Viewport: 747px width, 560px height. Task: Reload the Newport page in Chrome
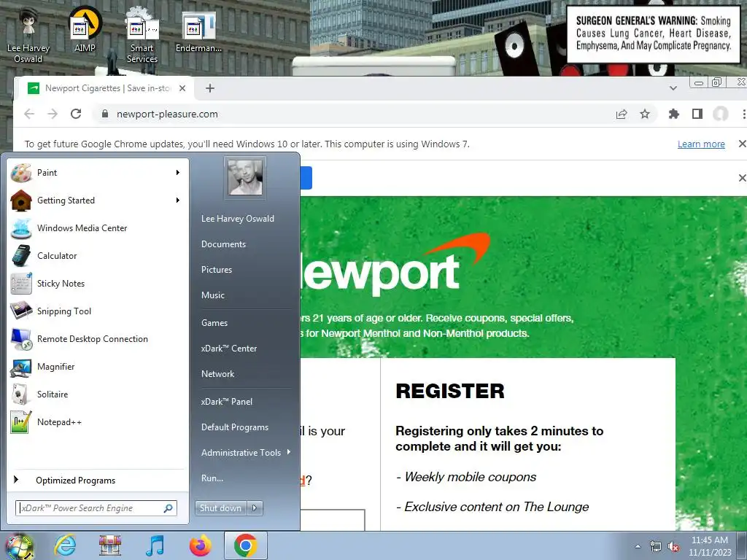(x=76, y=114)
